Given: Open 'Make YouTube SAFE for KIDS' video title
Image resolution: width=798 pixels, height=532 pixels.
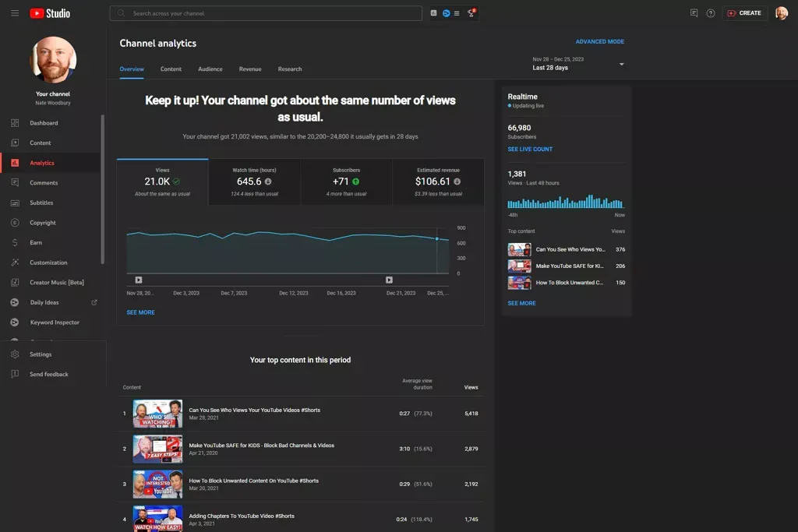Looking at the screenshot, I should (x=262, y=446).
